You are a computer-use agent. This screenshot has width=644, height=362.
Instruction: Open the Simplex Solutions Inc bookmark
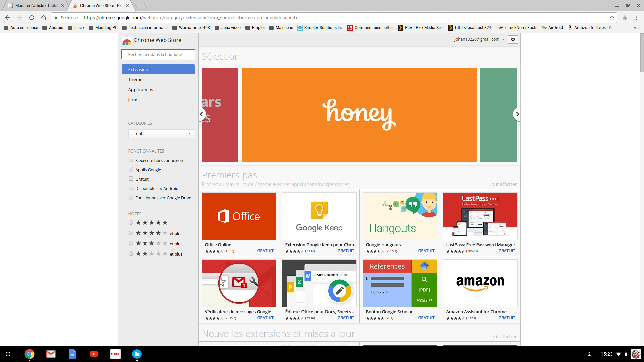click(x=320, y=28)
